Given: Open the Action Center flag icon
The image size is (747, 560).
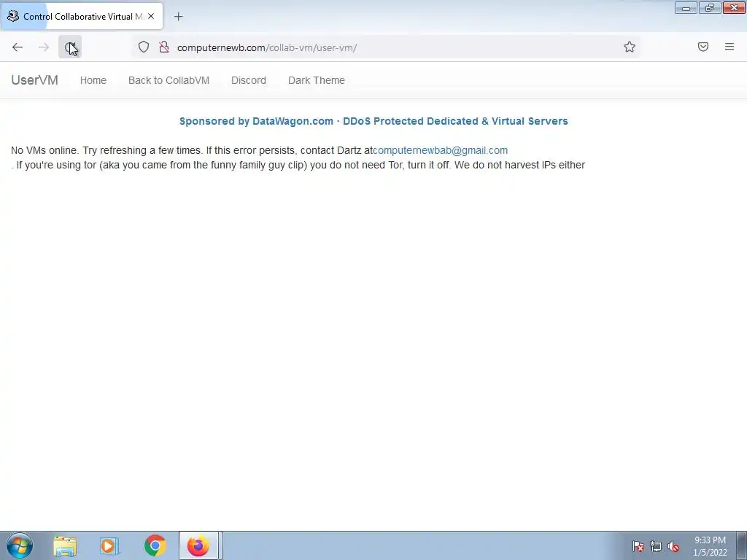Looking at the screenshot, I should coord(638,547).
